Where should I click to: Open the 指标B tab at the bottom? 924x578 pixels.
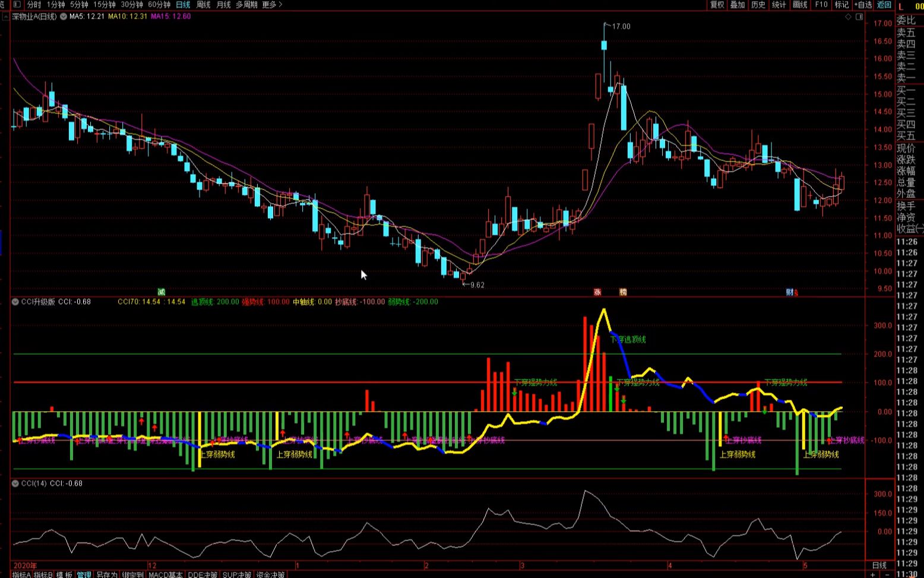[43, 574]
